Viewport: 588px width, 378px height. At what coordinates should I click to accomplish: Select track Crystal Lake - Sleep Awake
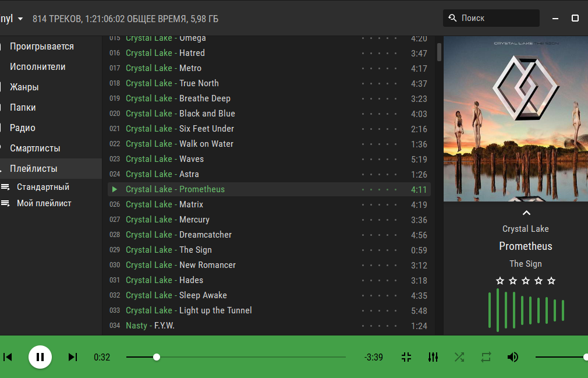pos(269,295)
